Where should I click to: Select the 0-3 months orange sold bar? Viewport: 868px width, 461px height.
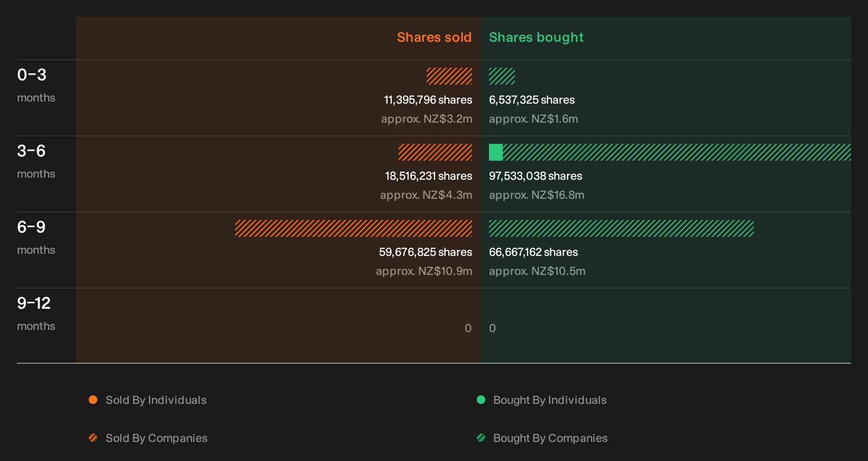coord(449,76)
